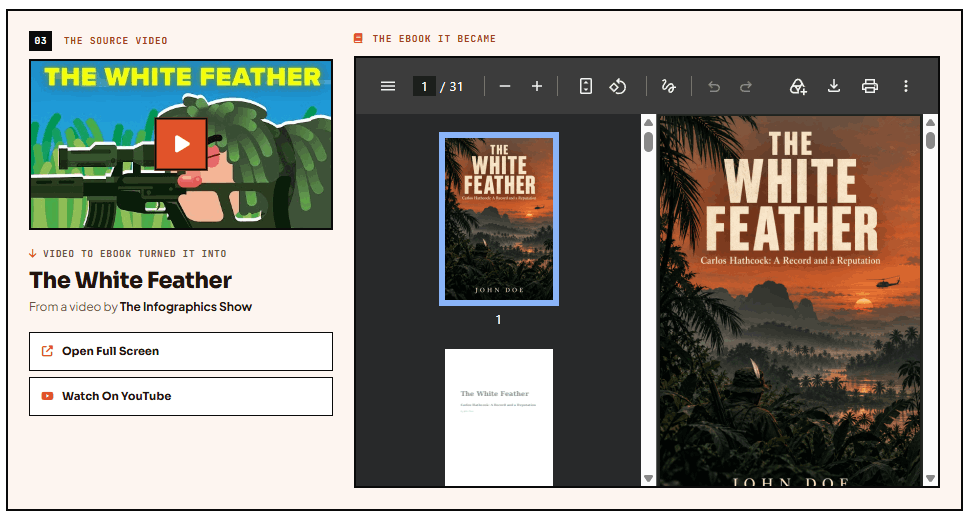Click the document view scrollbar handle
This screenshot has height=514, width=966.
(x=930, y=141)
